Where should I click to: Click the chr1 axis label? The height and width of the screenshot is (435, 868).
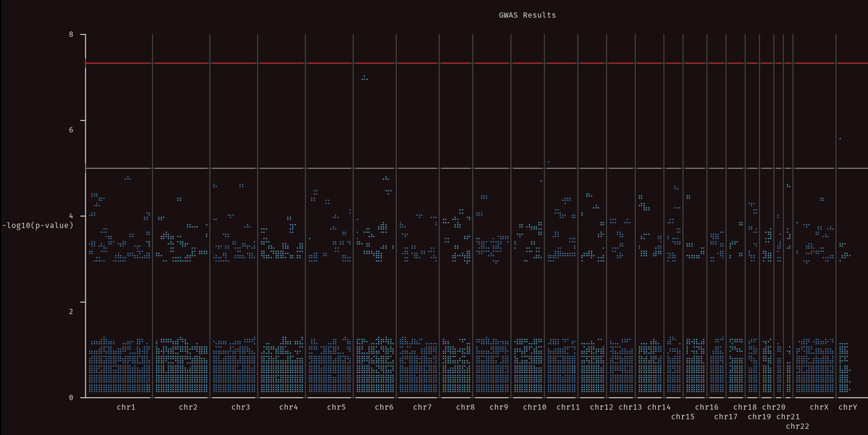point(126,407)
